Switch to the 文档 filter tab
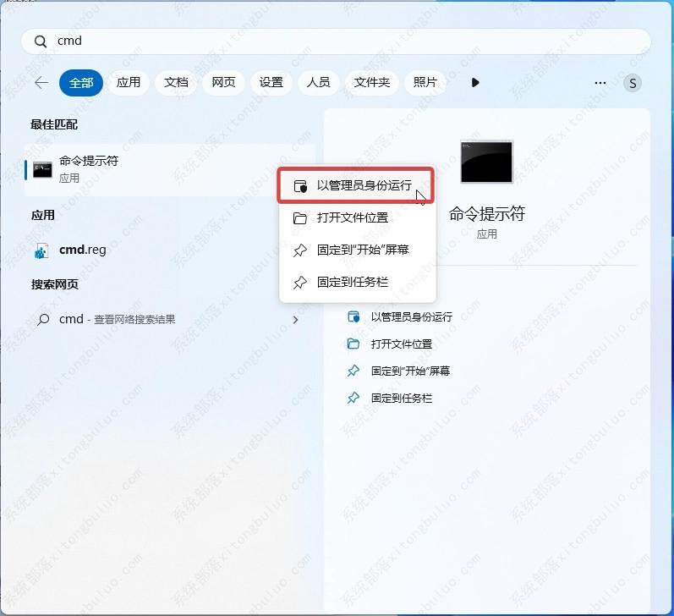 pyautogui.click(x=176, y=83)
